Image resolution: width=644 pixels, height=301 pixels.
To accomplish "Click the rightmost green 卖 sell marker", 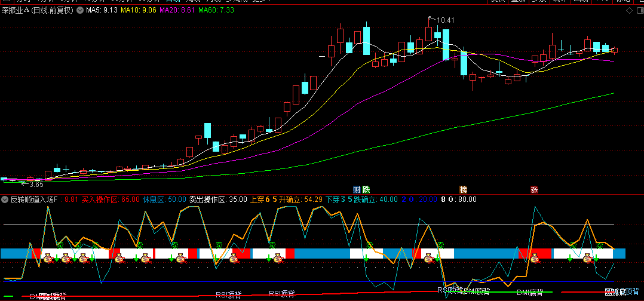I will 600,245.
